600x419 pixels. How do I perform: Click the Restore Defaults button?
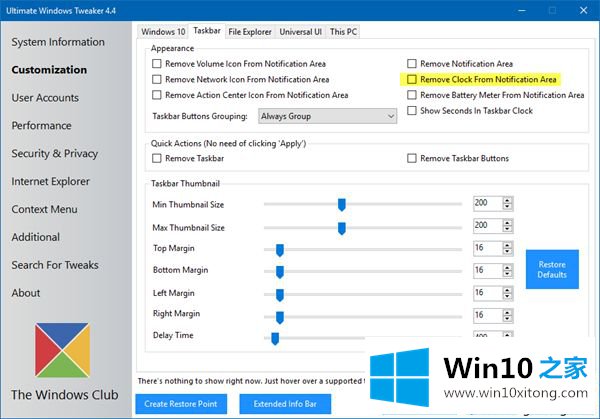552,269
